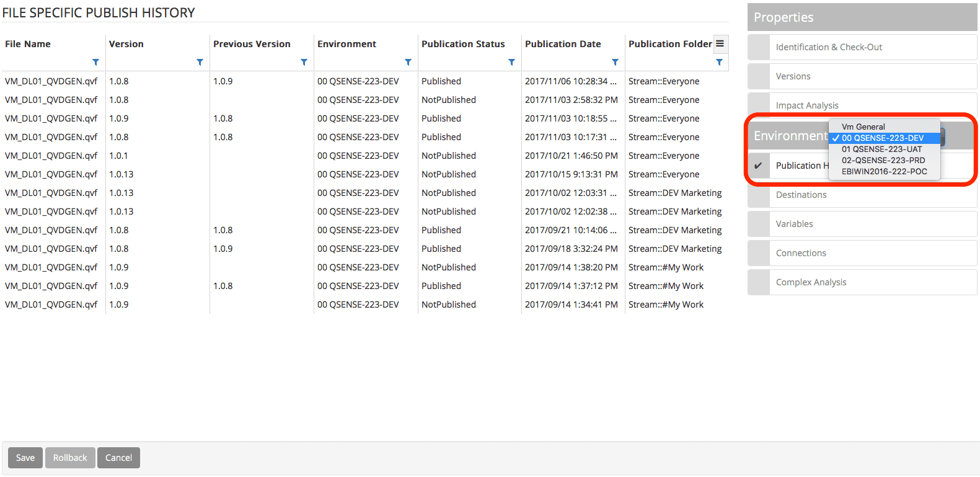Filter by Publication Status
Screen dimensions: 980x477
[x=511, y=62]
